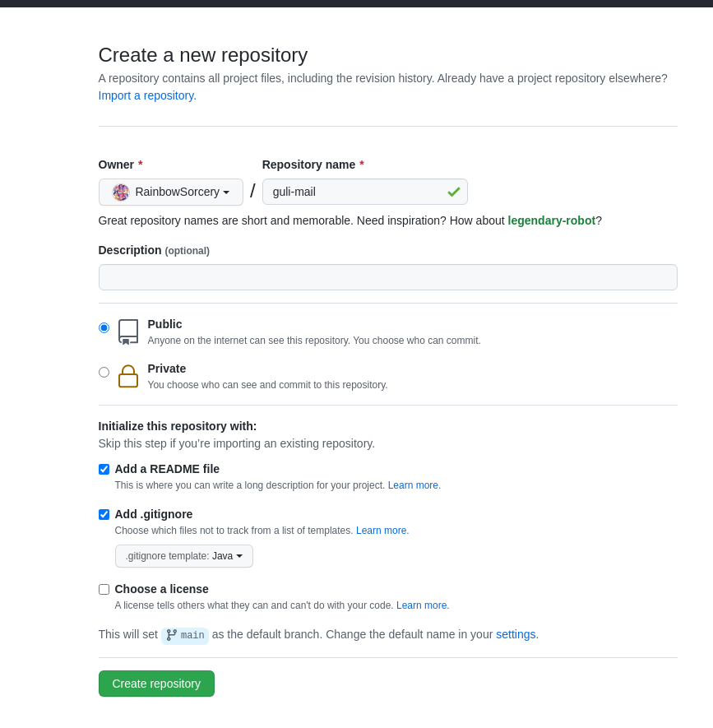Click the Private lock icon
The width and height of the screenshot is (713, 728).
coord(128,376)
